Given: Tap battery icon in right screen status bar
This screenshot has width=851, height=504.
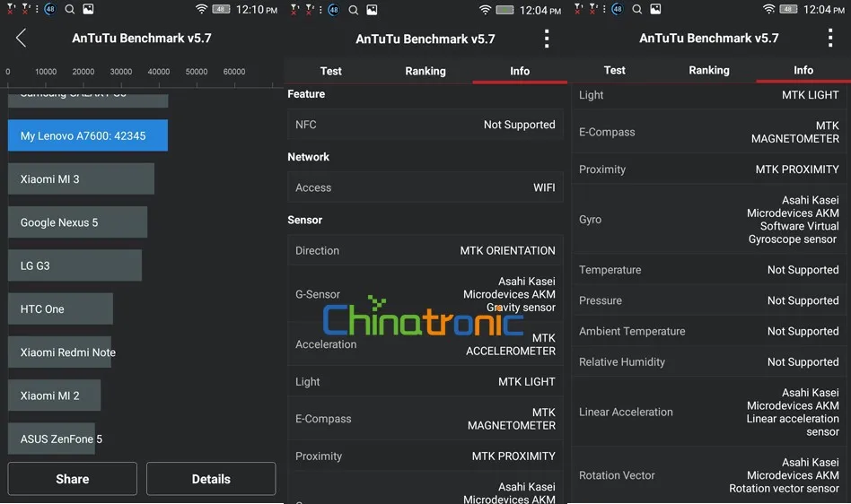Looking at the screenshot, I should coord(788,9).
